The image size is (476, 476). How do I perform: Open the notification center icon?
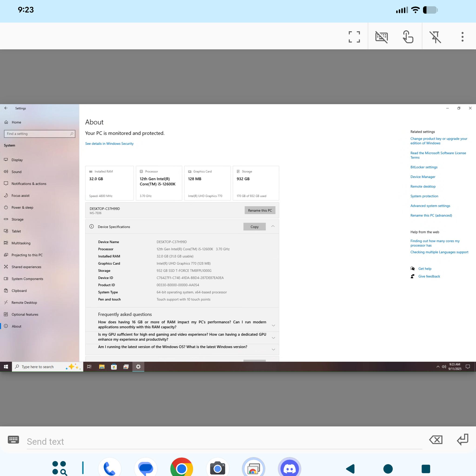coord(468,367)
